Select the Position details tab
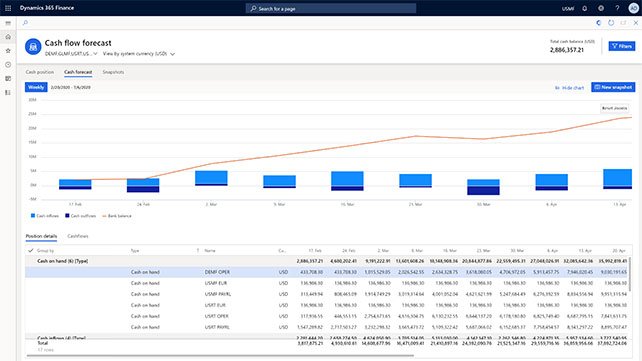 point(41,236)
